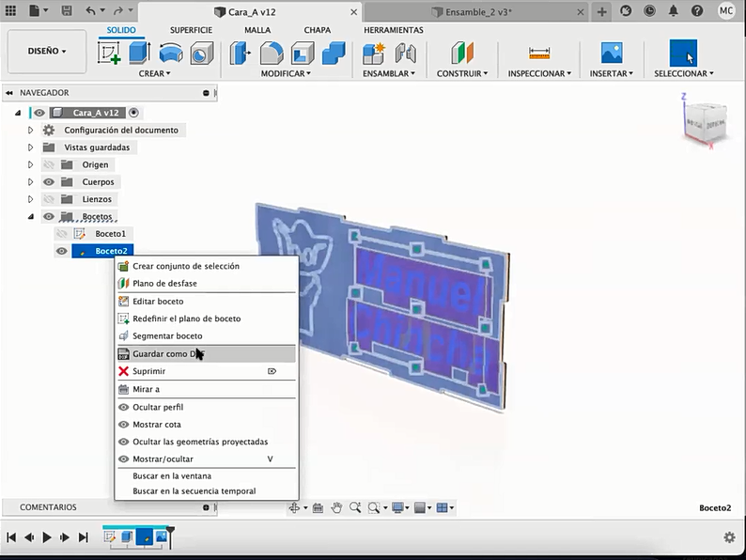Screen dimensions: 746x560
Task: Open the job status clock icon
Action: 649,11
